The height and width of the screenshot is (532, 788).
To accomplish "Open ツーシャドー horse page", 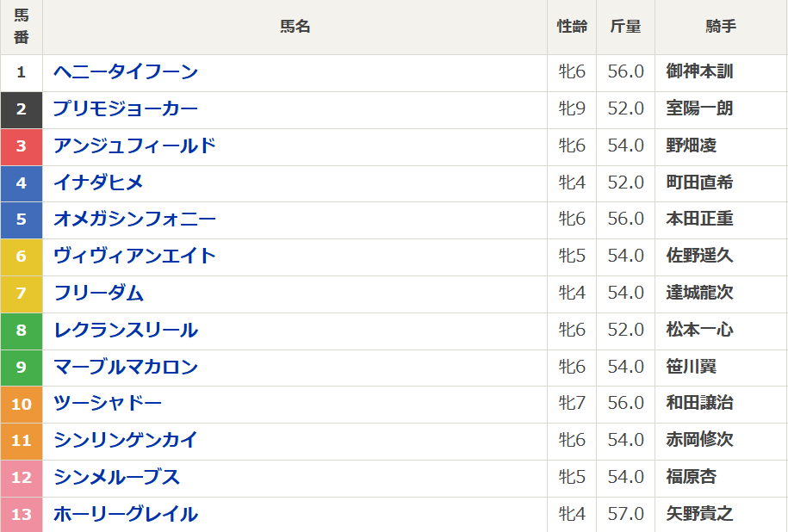I will 108,404.
